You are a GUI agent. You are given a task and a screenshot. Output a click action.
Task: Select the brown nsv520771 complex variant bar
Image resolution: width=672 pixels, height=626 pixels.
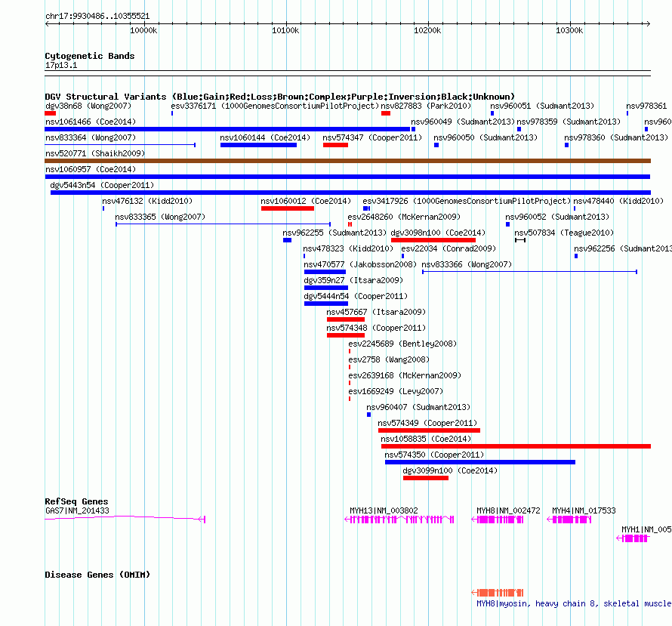(347, 161)
